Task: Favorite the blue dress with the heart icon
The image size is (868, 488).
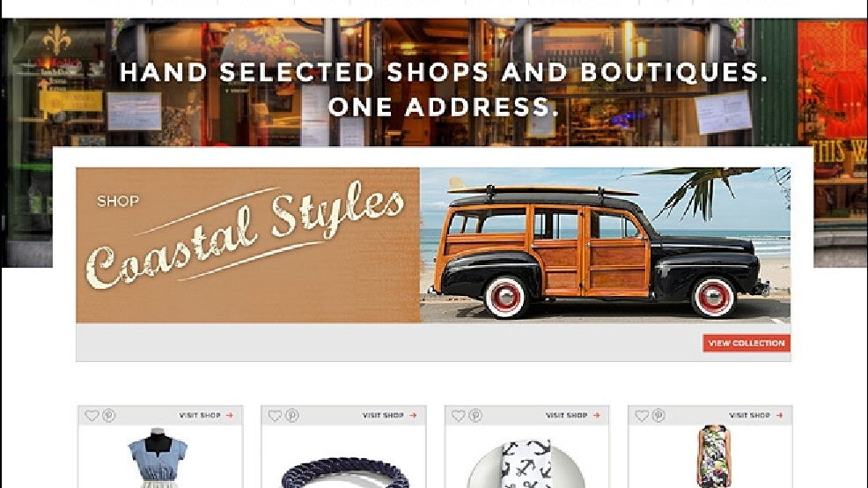Action: [x=92, y=415]
